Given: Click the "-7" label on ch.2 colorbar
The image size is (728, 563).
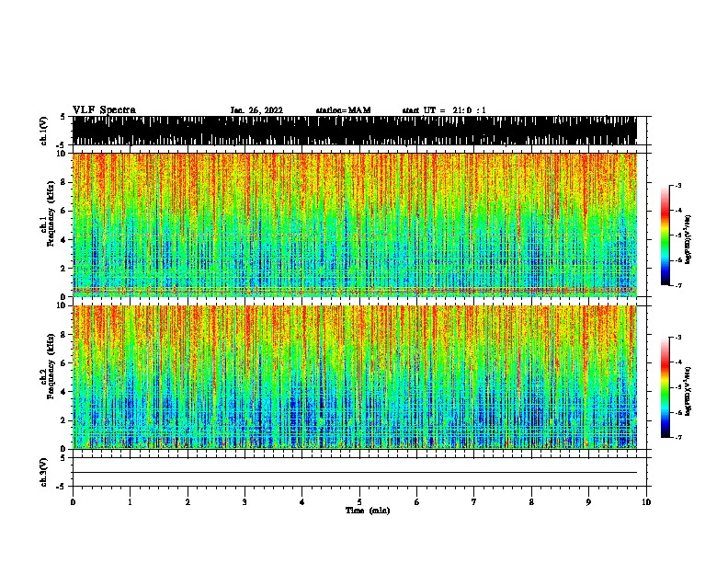Looking at the screenshot, I should tap(677, 438).
